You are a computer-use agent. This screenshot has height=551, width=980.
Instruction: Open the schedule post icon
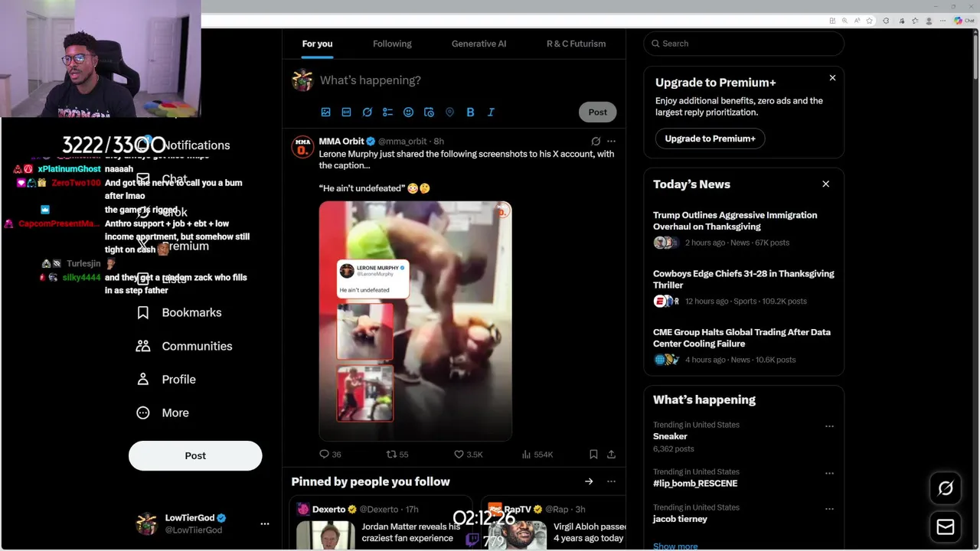[x=429, y=112]
